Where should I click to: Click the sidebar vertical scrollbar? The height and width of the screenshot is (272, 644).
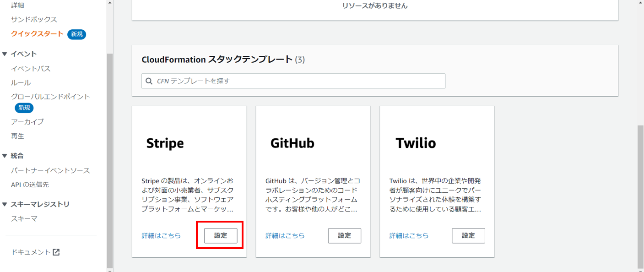[109, 160]
